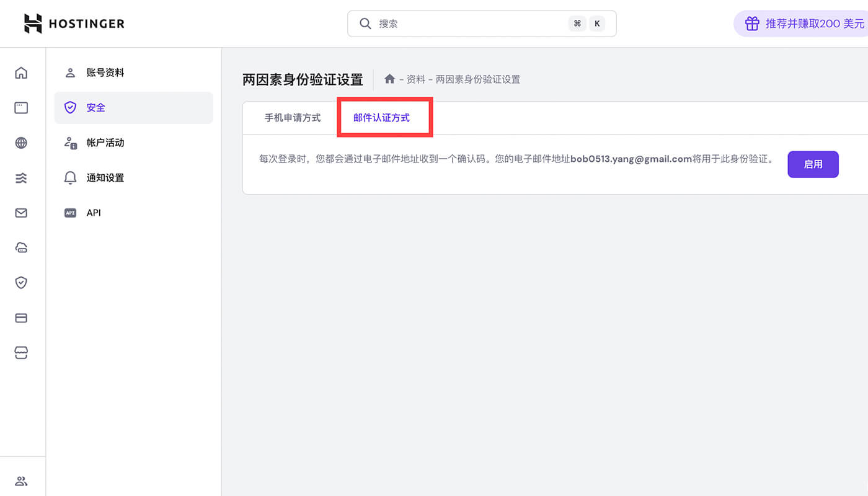
Task: Switch to 手机申请方式 tab
Action: (x=293, y=118)
